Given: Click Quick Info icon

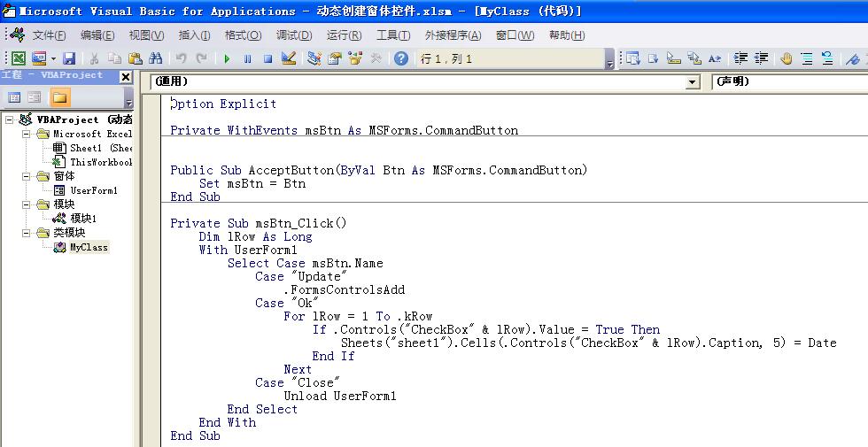Looking at the screenshot, I should coord(674,58).
